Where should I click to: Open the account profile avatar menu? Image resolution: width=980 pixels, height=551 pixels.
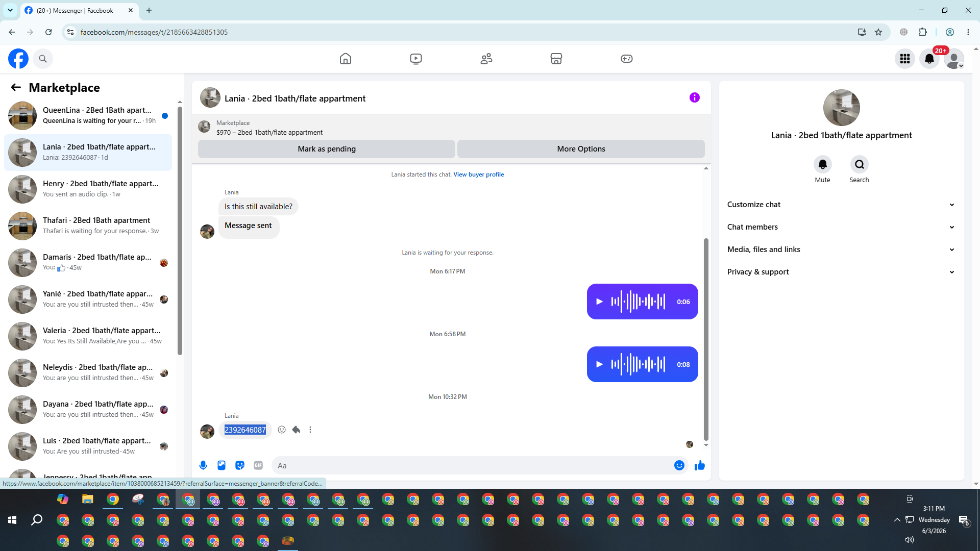click(954, 59)
